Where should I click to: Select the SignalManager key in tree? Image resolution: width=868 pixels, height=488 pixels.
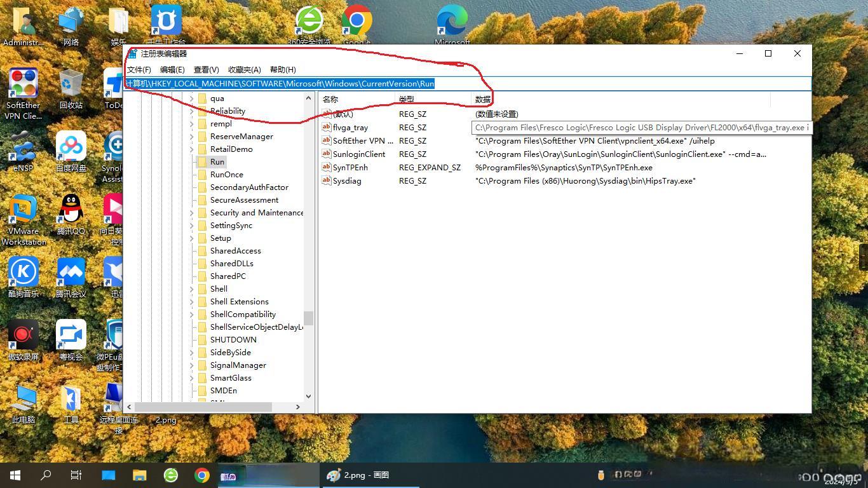tap(238, 365)
